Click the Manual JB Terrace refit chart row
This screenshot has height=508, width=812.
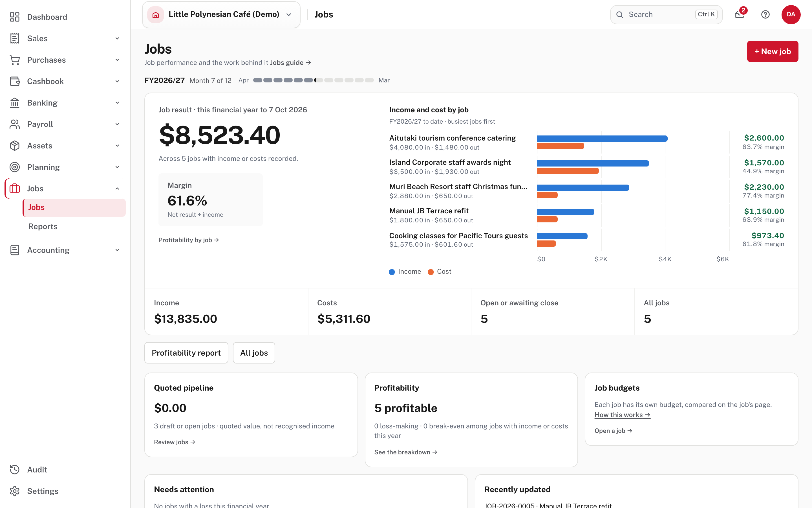[586, 215]
